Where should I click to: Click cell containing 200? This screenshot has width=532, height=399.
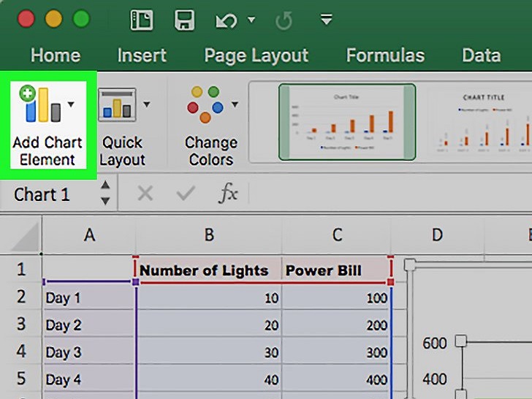tap(336, 324)
